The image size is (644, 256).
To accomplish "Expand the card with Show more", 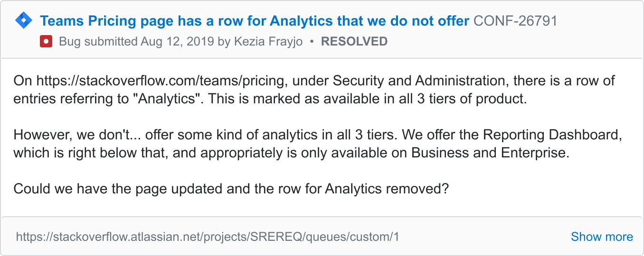I will (601, 237).
